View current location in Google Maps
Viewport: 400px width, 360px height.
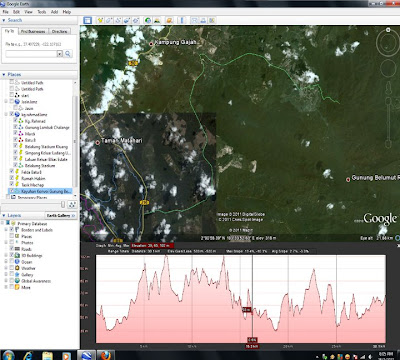point(212,20)
